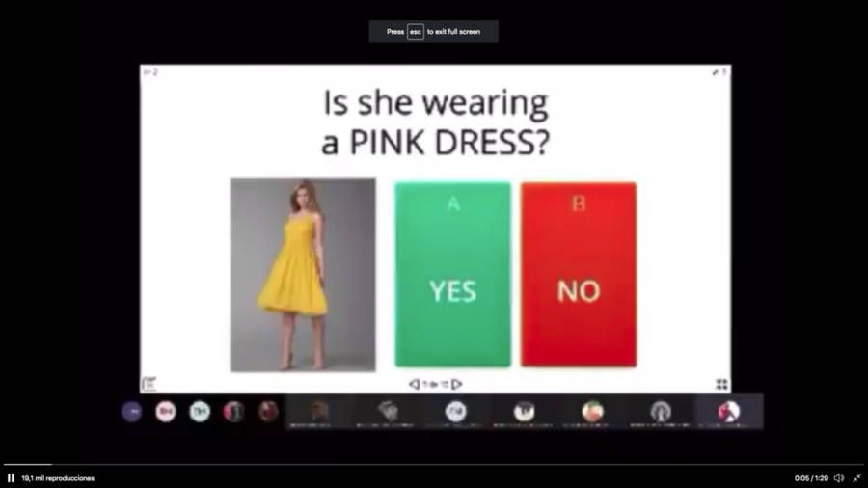Select the participant tile with white circular avatar
868x488 pixels.
tap(456, 412)
